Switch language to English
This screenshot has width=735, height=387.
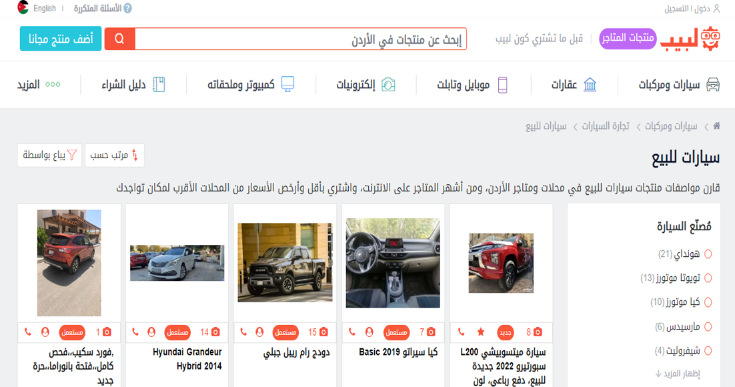(x=45, y=8)
